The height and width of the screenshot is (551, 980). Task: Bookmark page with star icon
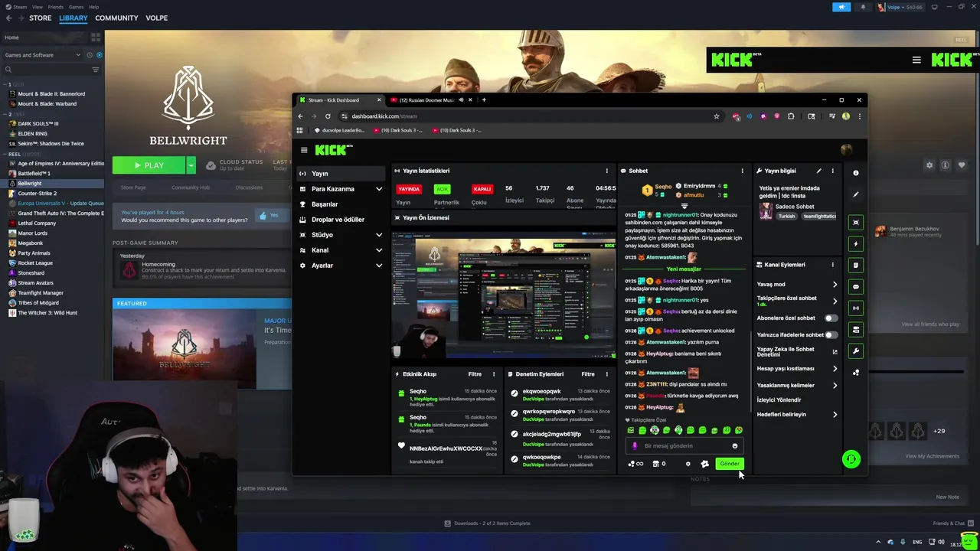(x=717, y=116)
